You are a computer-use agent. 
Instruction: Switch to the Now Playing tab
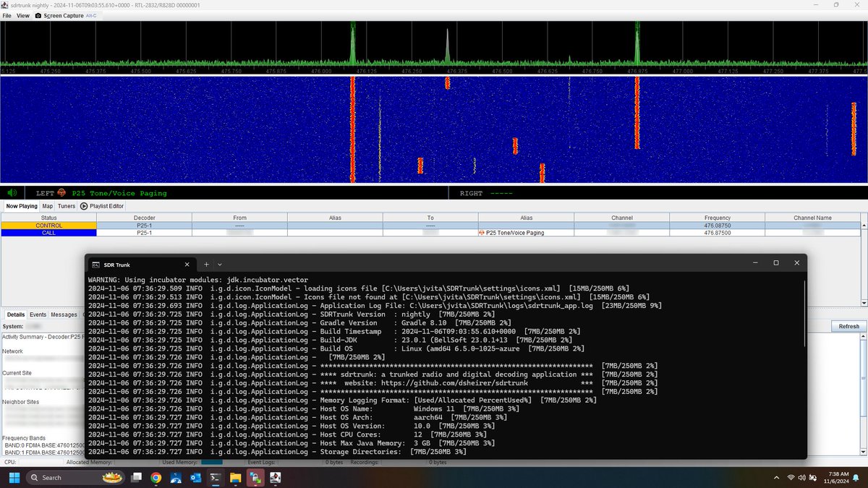tap(21, 206)
